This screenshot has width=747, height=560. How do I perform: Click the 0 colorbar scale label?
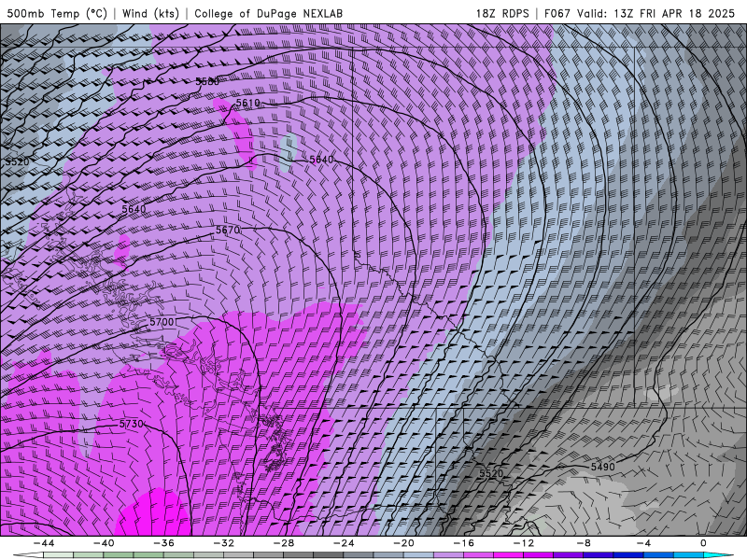pos(704,543)
